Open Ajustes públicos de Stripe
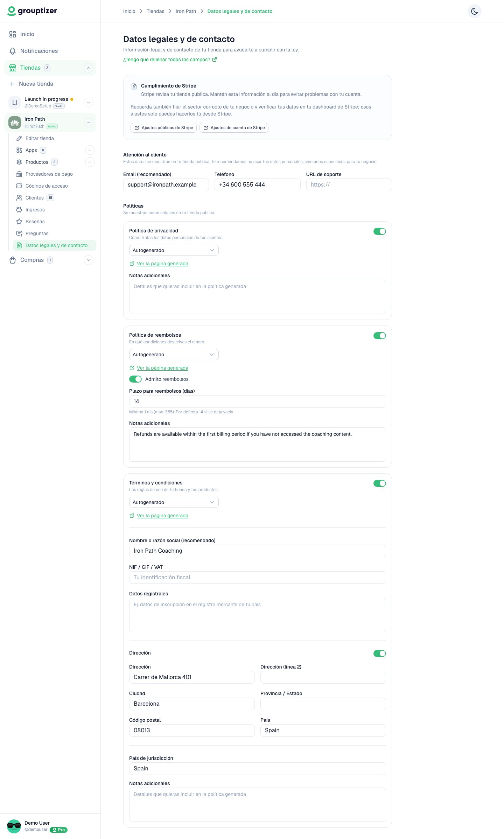Viewport: 504px width, 839px height. click(163, 128)
